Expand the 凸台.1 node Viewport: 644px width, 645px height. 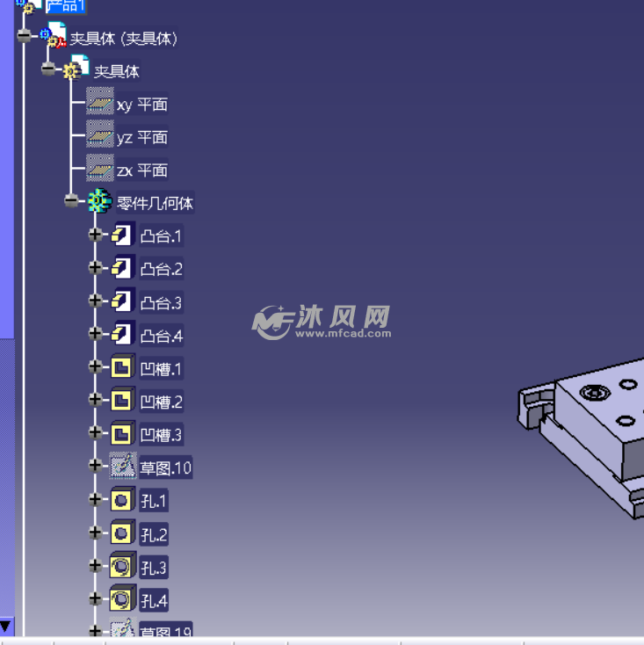pos(95,235)
